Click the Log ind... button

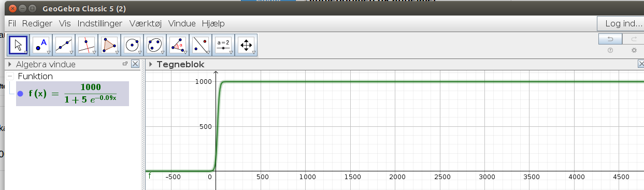620,23
